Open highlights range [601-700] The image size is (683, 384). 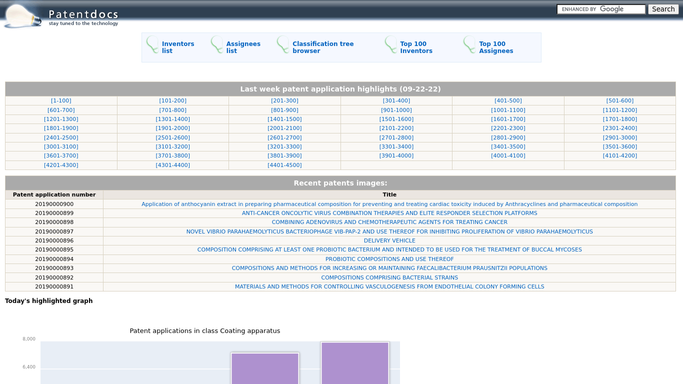point(61,110)
